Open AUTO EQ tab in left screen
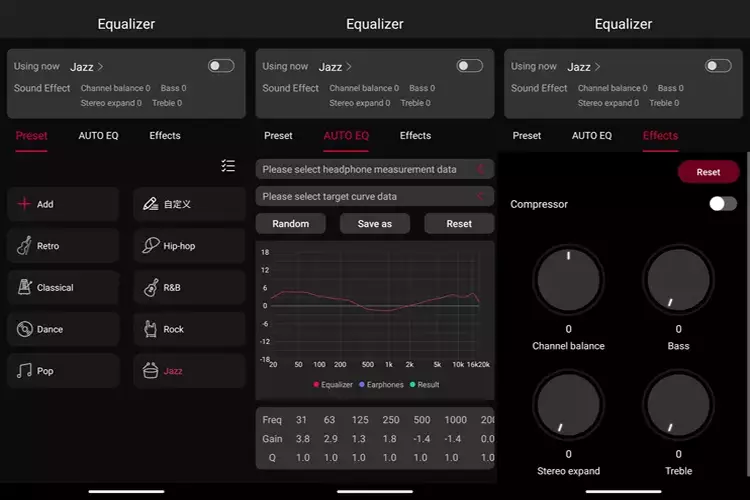 [99, 135]
